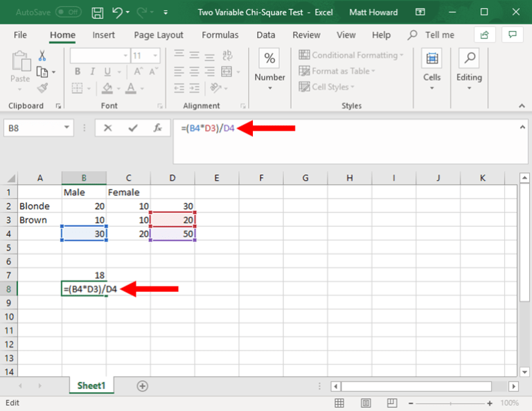Open the Comments speech bubble icon
This screenshot has width=532, height=411.
[x=513, y=35]
